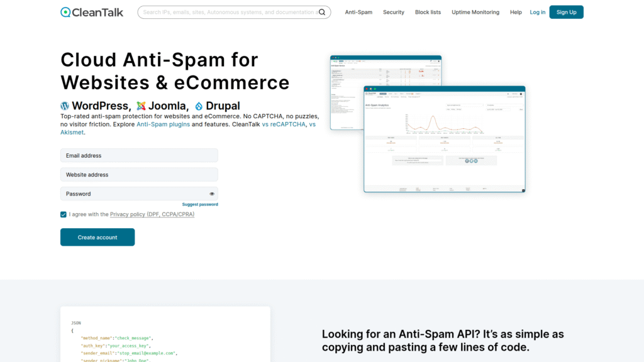Image resolution: width=644 pixels, height=362 pixels.
Task: Click the Drupal logo icon
Action: pyautogui.click(x=199, y=106)
